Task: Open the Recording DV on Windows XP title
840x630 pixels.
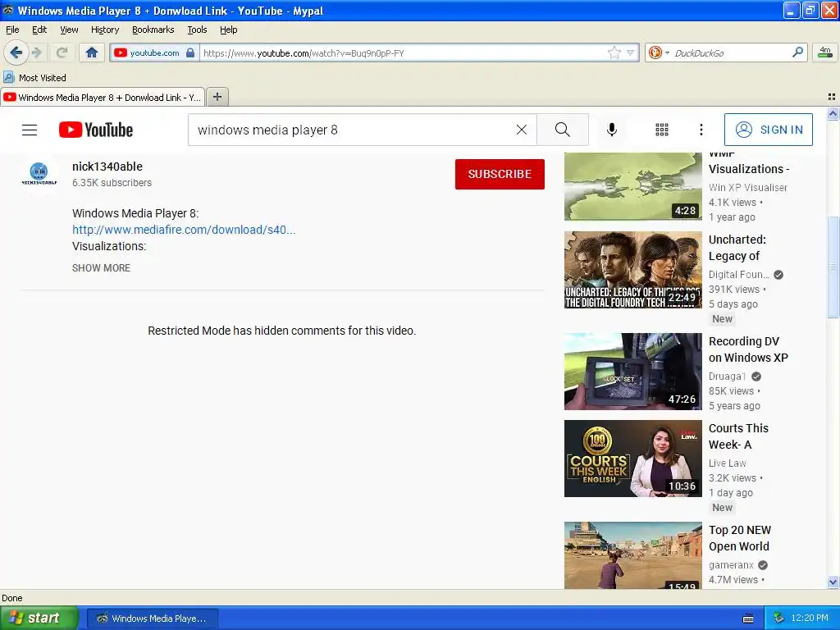Action: [748, 349]
